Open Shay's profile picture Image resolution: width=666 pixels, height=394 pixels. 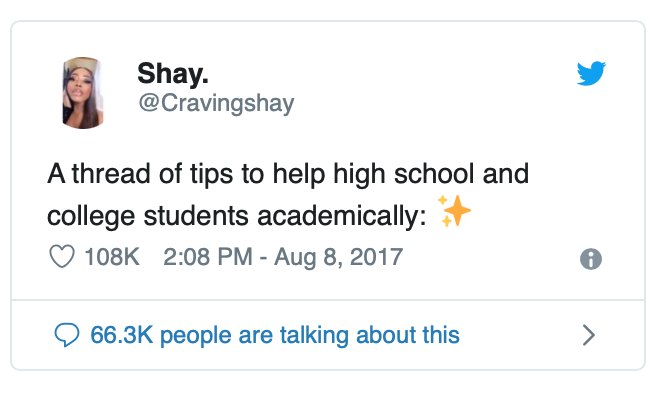[x=83, y=93]
